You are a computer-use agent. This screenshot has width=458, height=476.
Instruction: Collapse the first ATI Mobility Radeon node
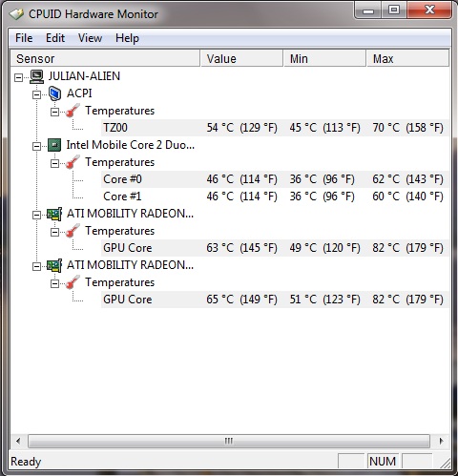tap(36, 215)
